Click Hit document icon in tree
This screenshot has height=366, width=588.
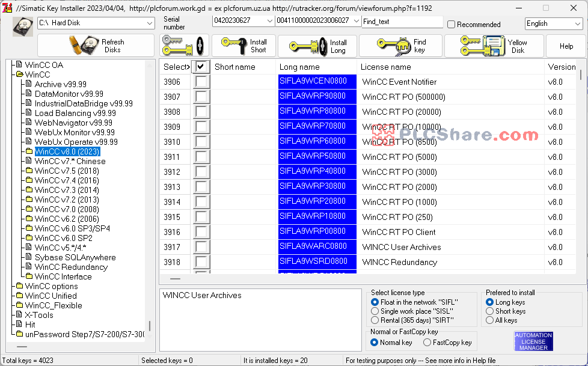coord(19,324)
